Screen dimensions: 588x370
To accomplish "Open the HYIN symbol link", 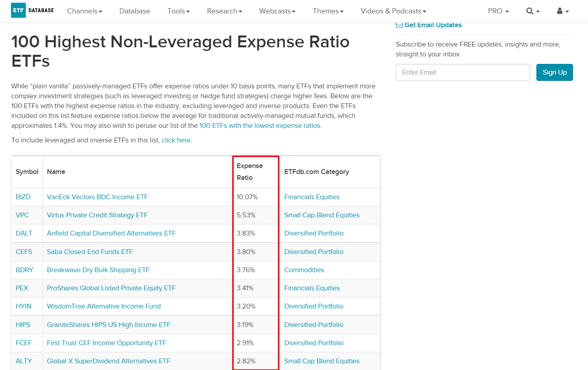I will click(x=24, y=306).
